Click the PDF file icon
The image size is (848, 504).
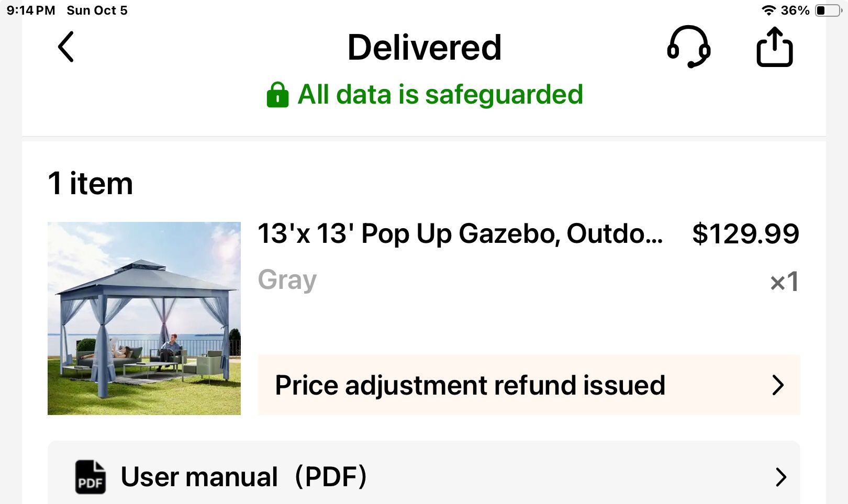tap(90, 477)
